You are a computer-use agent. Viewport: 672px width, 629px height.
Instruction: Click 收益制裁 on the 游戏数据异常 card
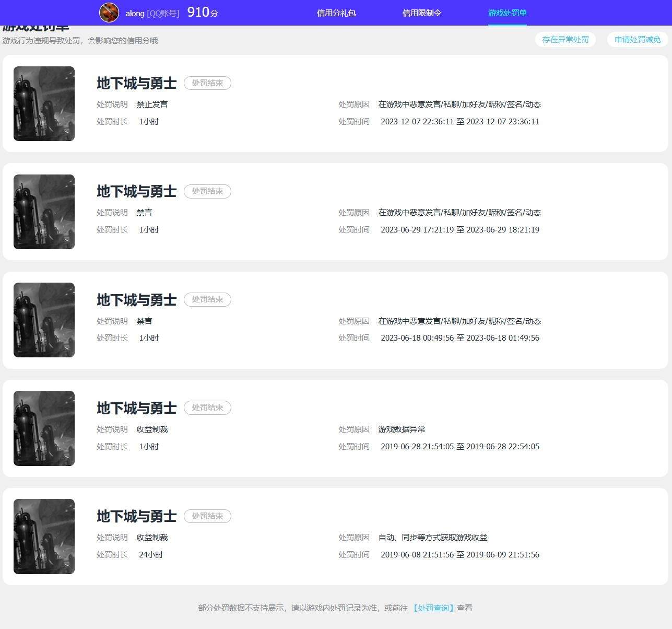pos(152,429)
